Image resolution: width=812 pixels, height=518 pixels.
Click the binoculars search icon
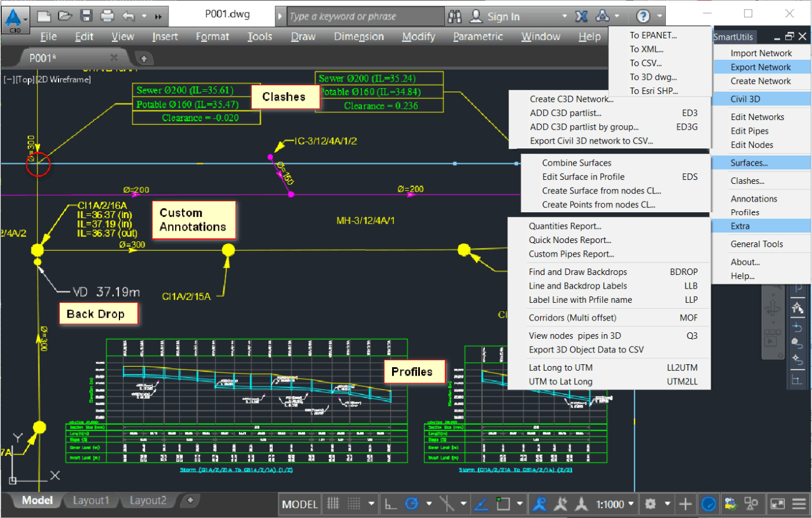(x=455, y=16)
